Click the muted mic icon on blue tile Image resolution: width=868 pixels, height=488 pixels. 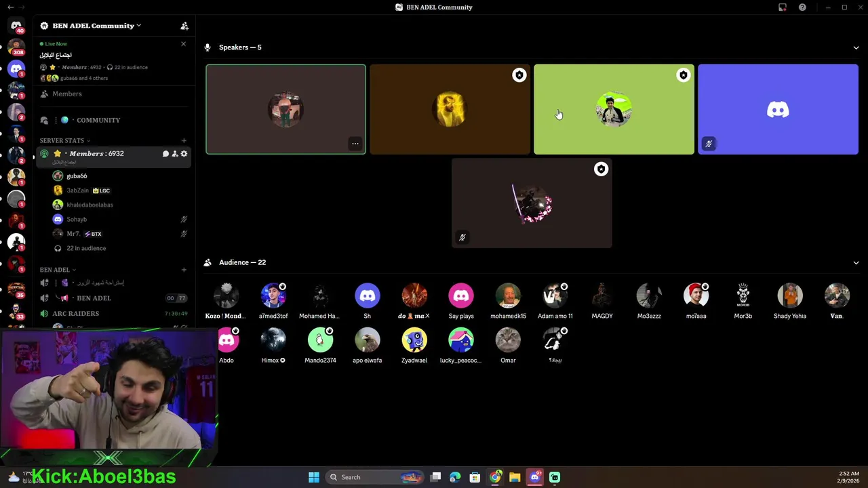click(x=709, y=144)
